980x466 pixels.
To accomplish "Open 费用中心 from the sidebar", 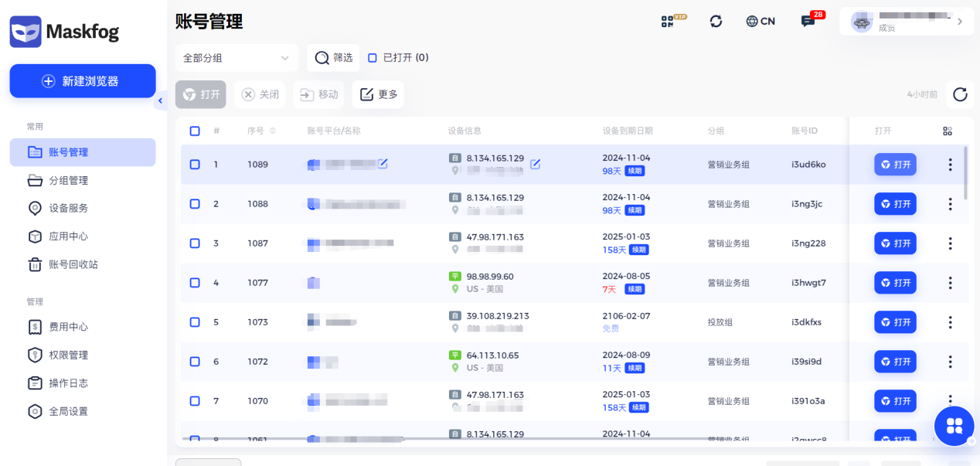I will click(x=68, y=327).
